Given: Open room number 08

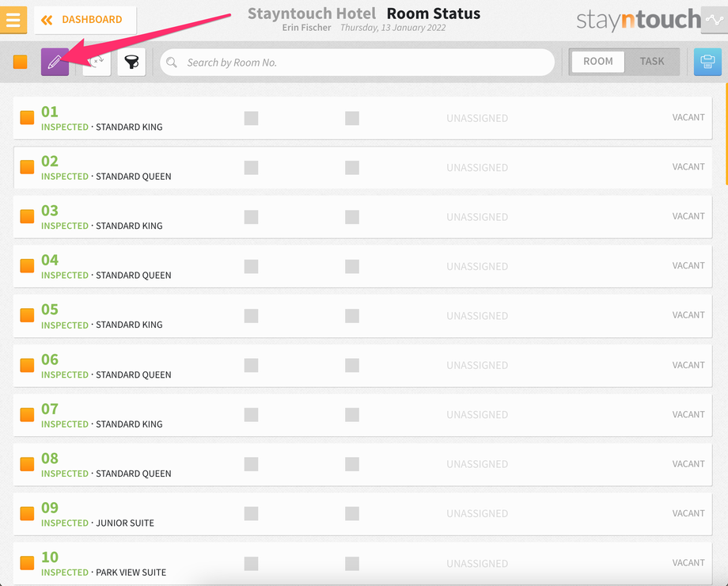Looking at the screenshot, I should [x=50, y=459].
